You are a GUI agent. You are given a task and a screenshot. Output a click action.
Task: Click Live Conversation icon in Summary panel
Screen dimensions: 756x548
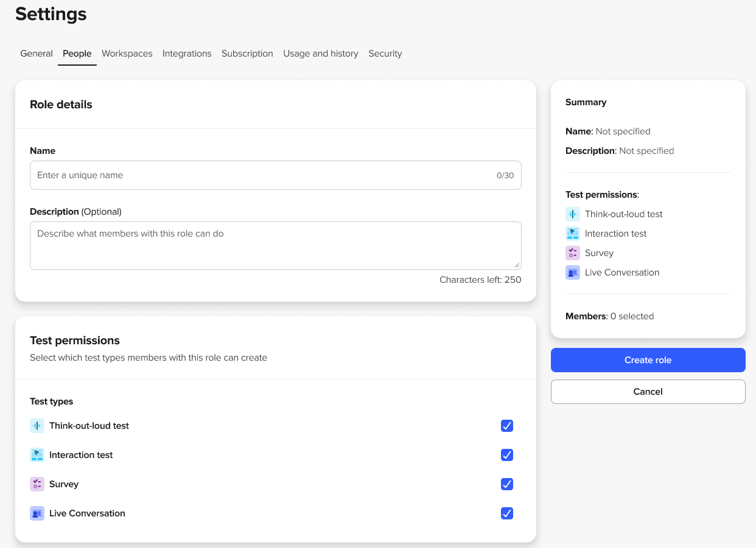(573, 272)
